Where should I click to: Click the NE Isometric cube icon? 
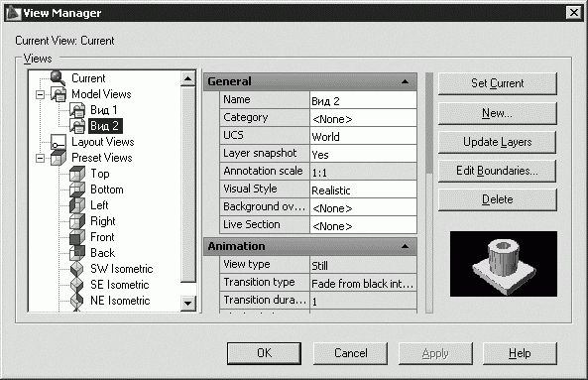[x=77, y=301]
